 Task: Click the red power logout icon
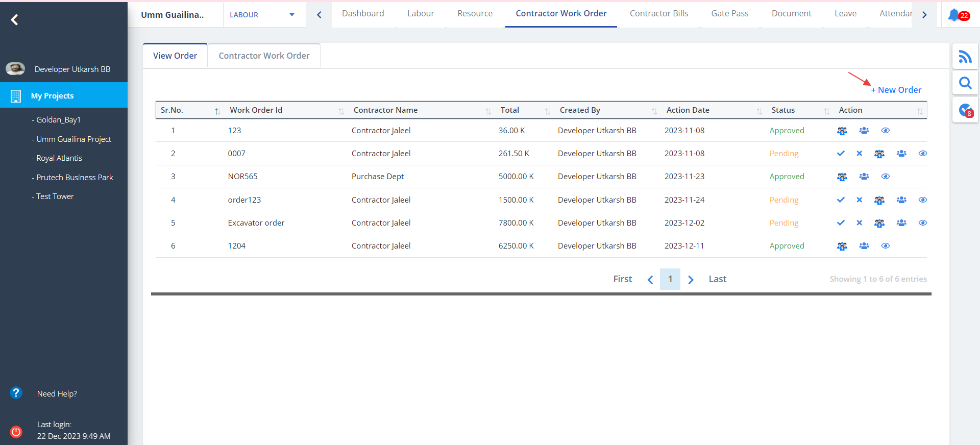pos(16,431)
